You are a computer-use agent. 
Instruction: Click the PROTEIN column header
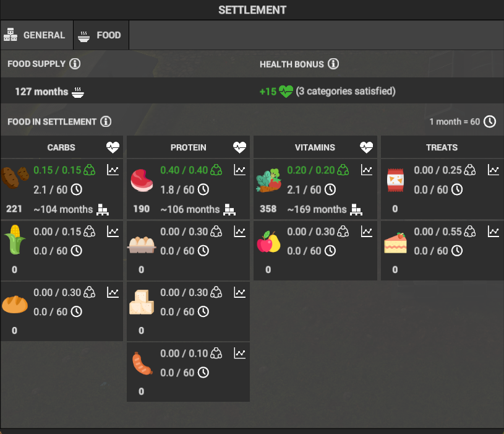coord(189,147)
